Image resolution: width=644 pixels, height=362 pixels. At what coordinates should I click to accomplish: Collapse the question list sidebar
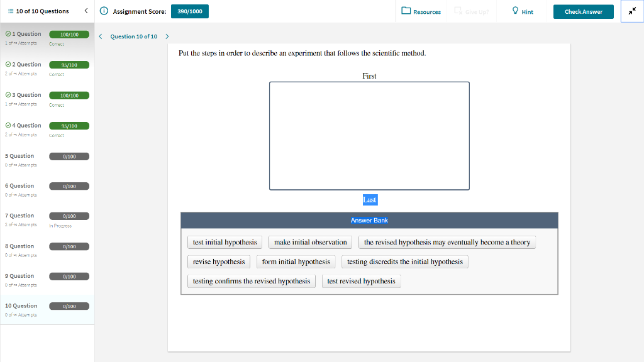[86, 11]
